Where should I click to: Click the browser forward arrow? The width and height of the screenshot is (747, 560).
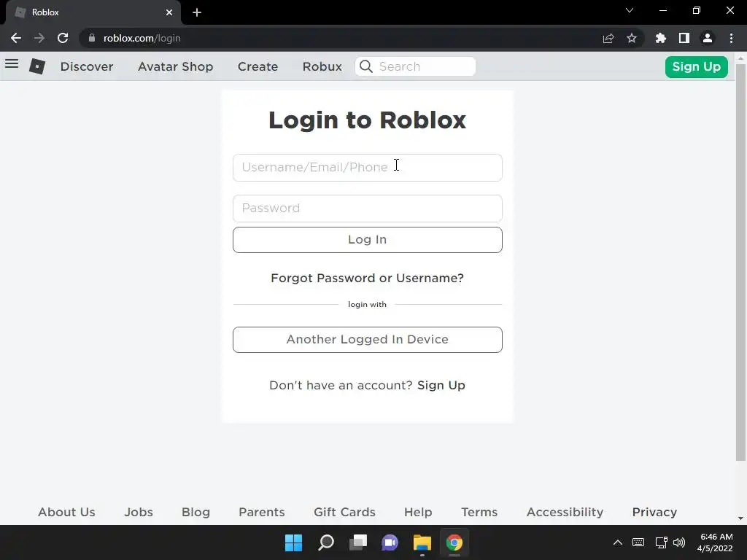[x=39, y=38]
